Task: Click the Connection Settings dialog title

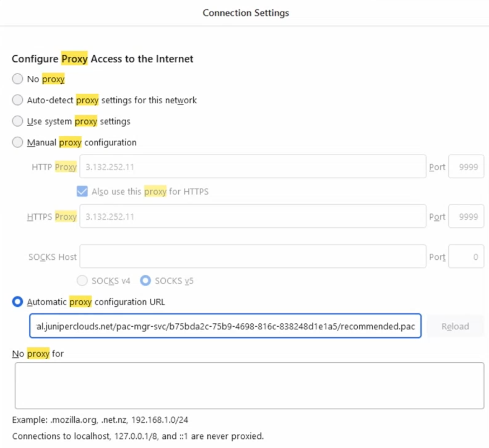Action: (x=246, y=13)
